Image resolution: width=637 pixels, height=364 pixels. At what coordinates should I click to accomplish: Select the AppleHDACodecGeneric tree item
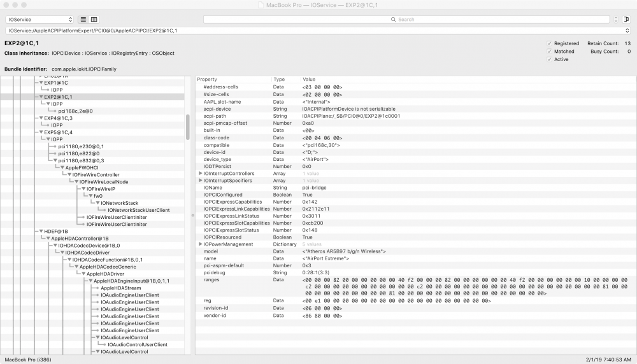[108, 267]
